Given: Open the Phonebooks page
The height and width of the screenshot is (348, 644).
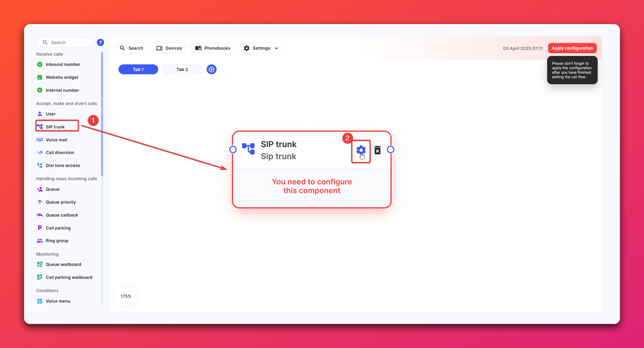Looking at the screenshot, I should (x=212, y=48).
